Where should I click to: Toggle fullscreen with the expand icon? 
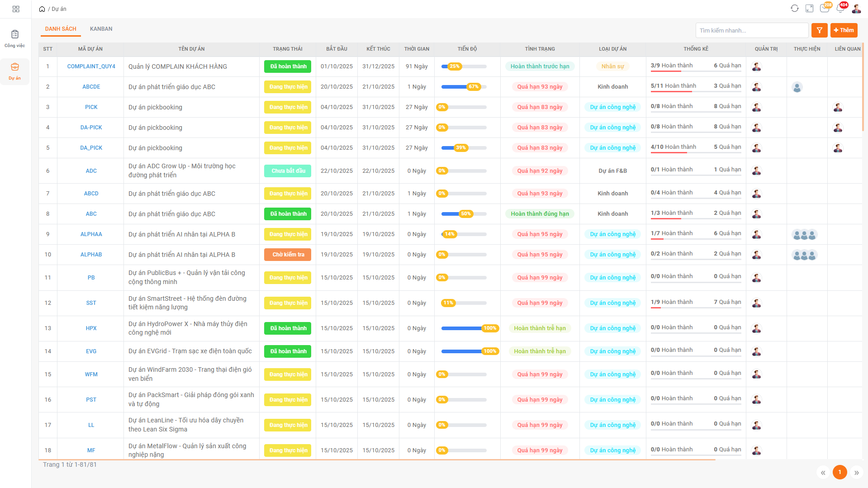pyautogui.click(x=810, y=9)
